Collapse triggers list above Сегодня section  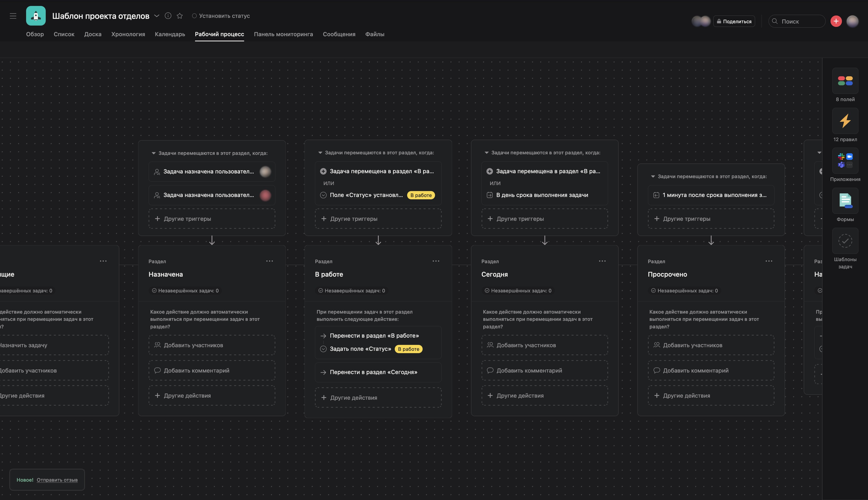tap(486, 153)
